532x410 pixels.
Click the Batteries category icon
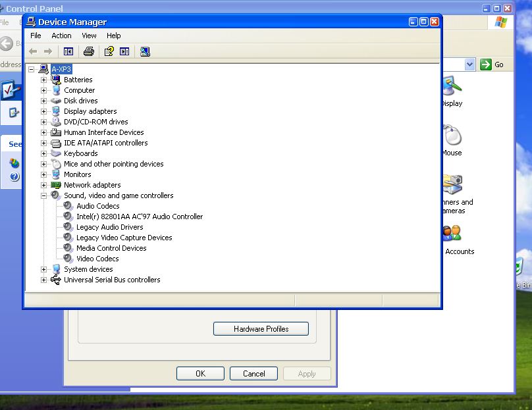(x=56, y=80)
